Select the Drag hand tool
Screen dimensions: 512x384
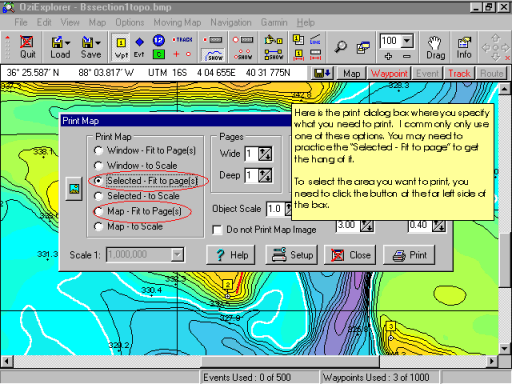pyautogui.click(x=435, y=47)
